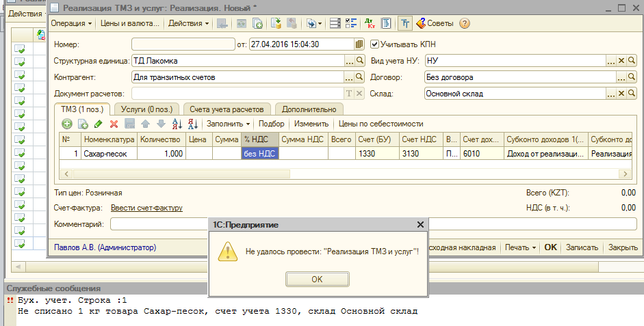The image size is (644, 326).
Task: Open the create-based-on dropdown icon
Action: click(314, 23)
